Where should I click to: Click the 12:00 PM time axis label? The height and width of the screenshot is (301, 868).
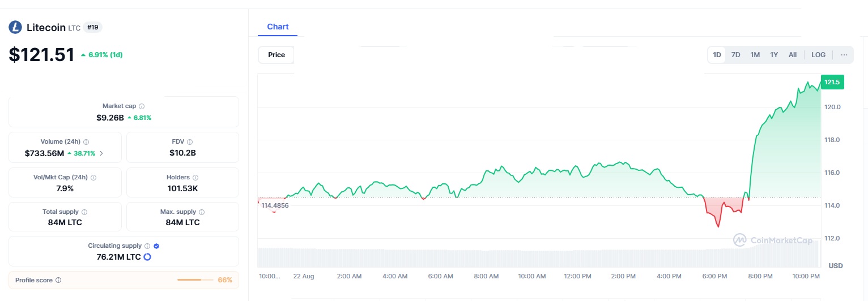tap(578, 276)
